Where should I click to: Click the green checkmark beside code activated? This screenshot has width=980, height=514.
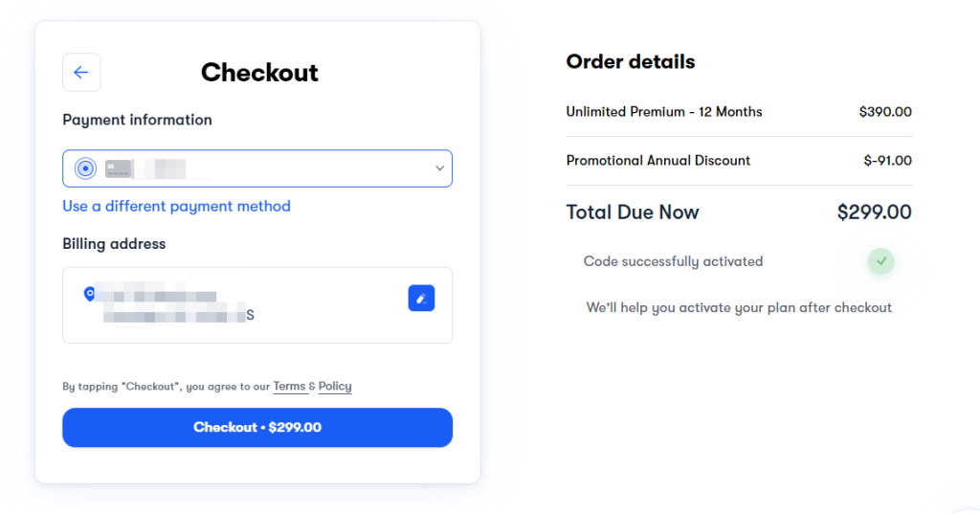880,261
